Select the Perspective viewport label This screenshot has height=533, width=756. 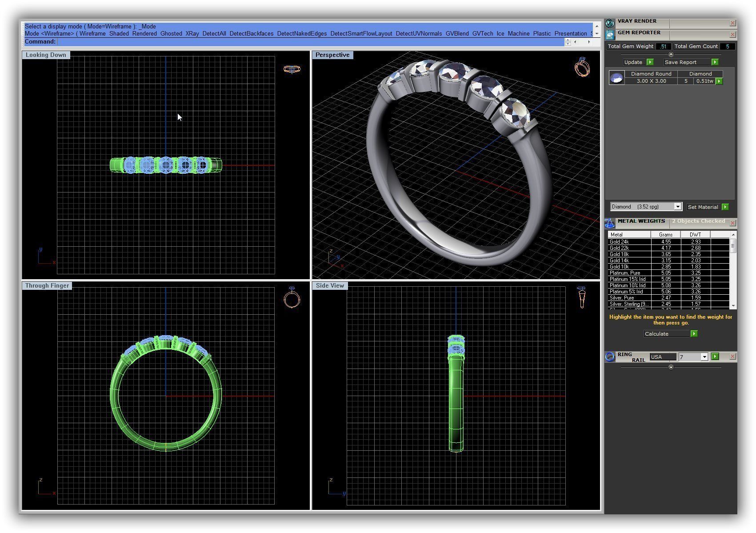click(x=332, y=55)
